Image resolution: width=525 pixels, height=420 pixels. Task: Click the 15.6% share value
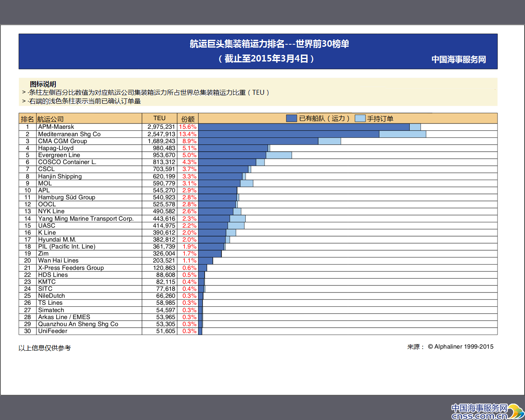[188, 127]
